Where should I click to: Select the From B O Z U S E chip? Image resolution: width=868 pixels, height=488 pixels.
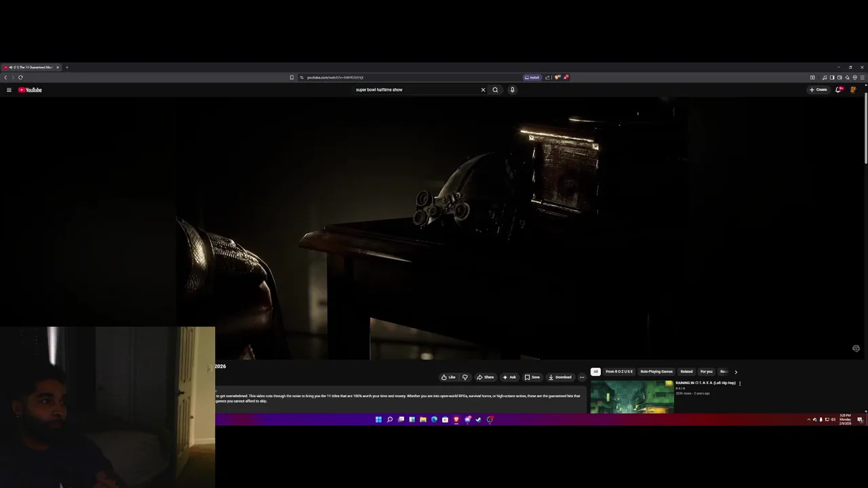619,371
